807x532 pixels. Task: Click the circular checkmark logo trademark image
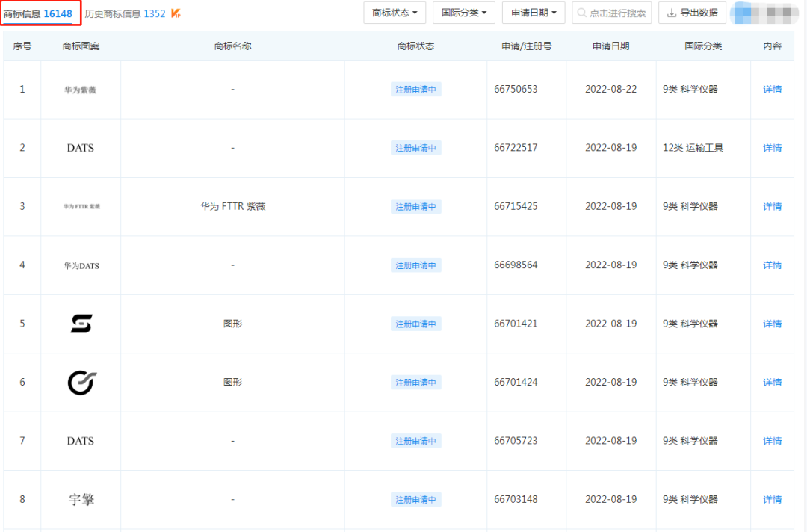[x=82, y=383]
